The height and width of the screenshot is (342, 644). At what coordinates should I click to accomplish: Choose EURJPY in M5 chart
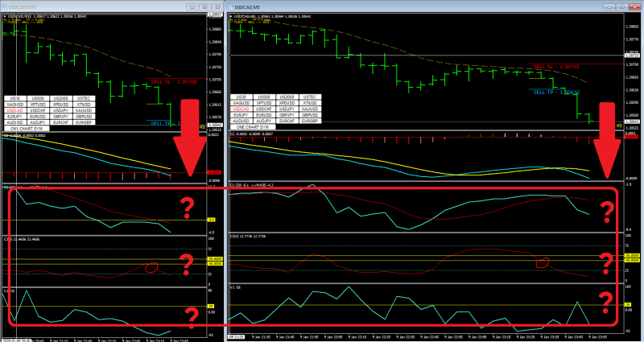click(242, 115)
